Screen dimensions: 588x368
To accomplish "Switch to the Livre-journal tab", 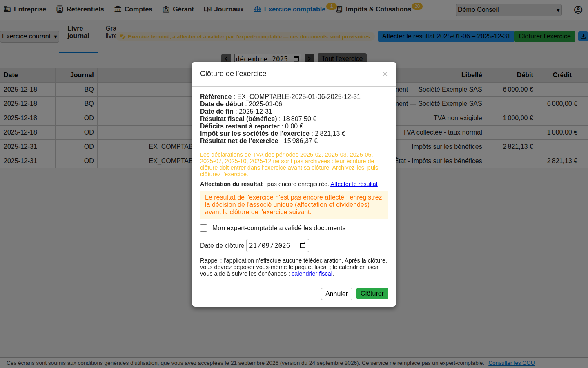I will click(x=78, y=32).
